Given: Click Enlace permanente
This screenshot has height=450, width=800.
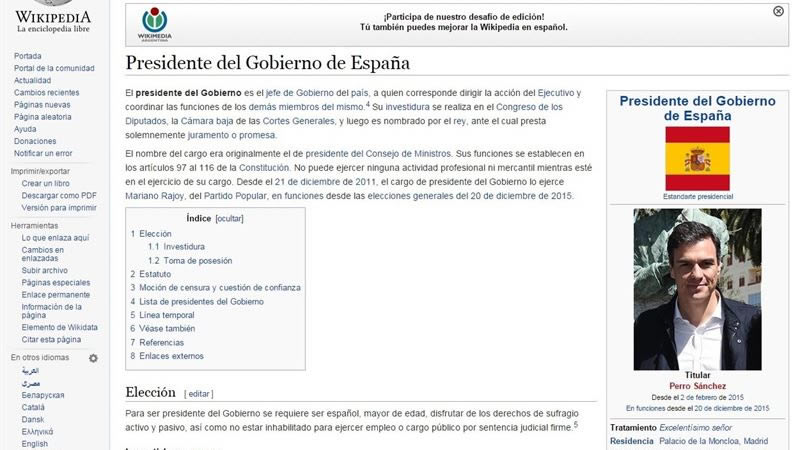Looking at the screenshot, I should point(56,295).
